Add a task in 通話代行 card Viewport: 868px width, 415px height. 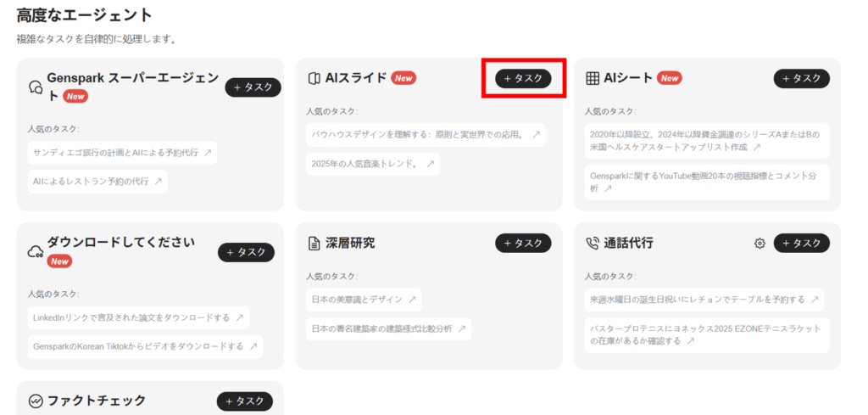click(x=801, y=244)
